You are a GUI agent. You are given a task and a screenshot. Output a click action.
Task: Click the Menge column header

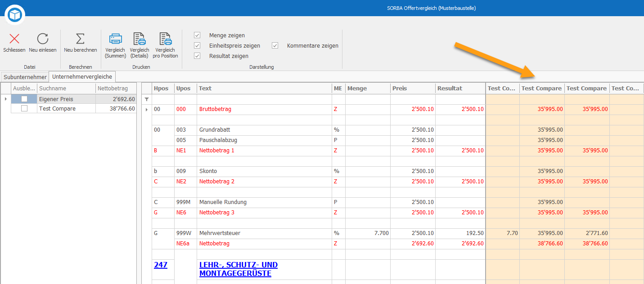tap(368, 89)
